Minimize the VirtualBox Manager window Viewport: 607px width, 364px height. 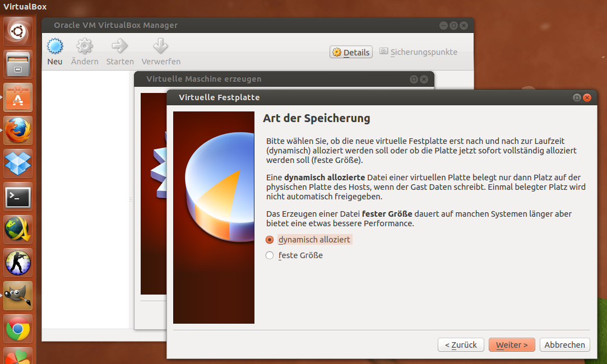click(444, 26)
